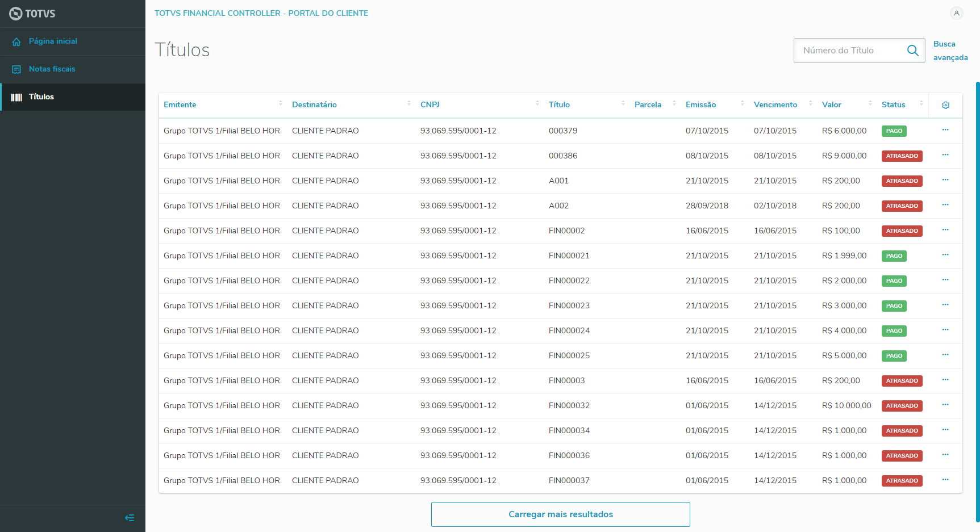Click value R$ 5.000,00
This screenshot has height=532, width=980.
844,355
